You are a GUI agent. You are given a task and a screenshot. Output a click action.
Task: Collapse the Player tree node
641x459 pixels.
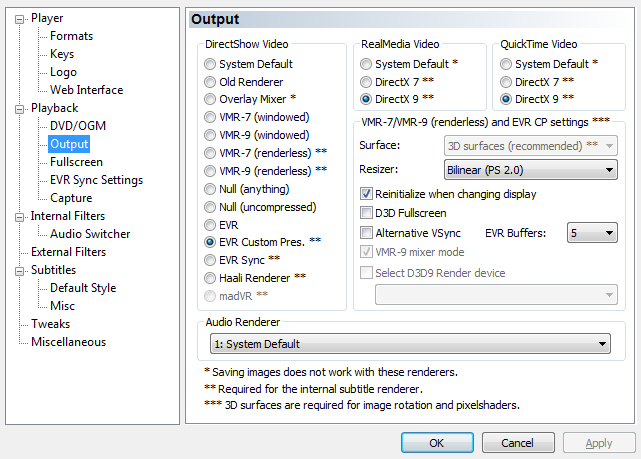pos(19,20)
